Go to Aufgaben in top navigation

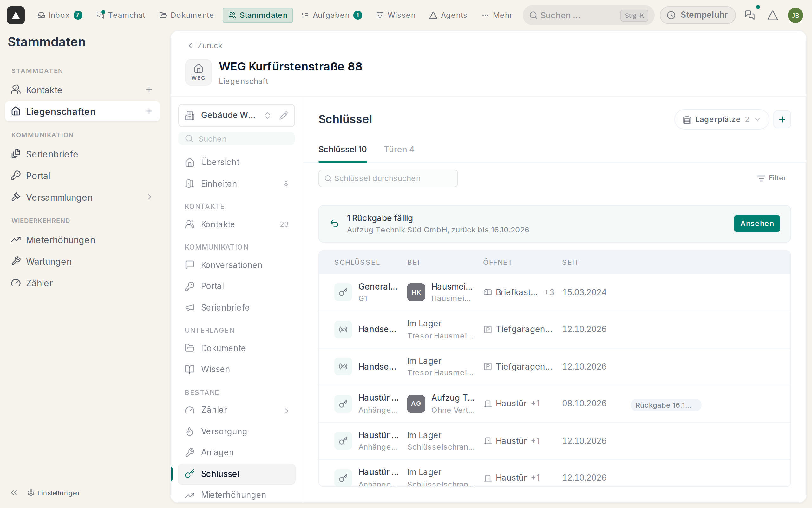pos(331,15)
